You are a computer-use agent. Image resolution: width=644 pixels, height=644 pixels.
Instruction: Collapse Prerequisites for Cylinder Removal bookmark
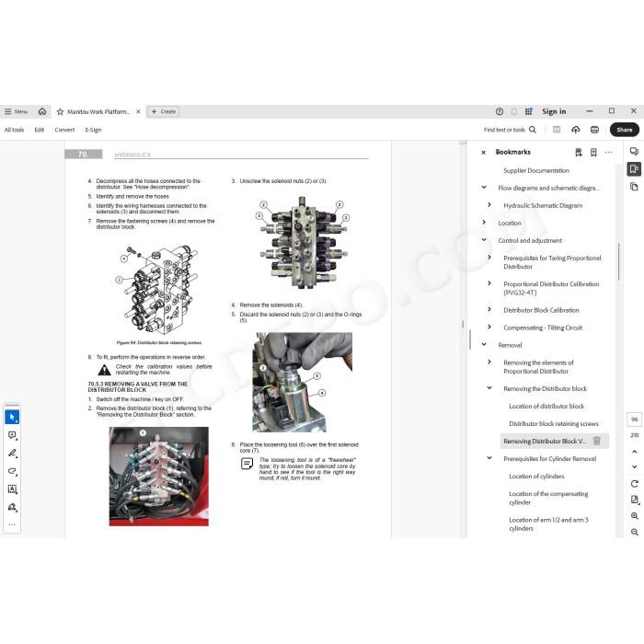pyautogui.click(x=489, y=458)
